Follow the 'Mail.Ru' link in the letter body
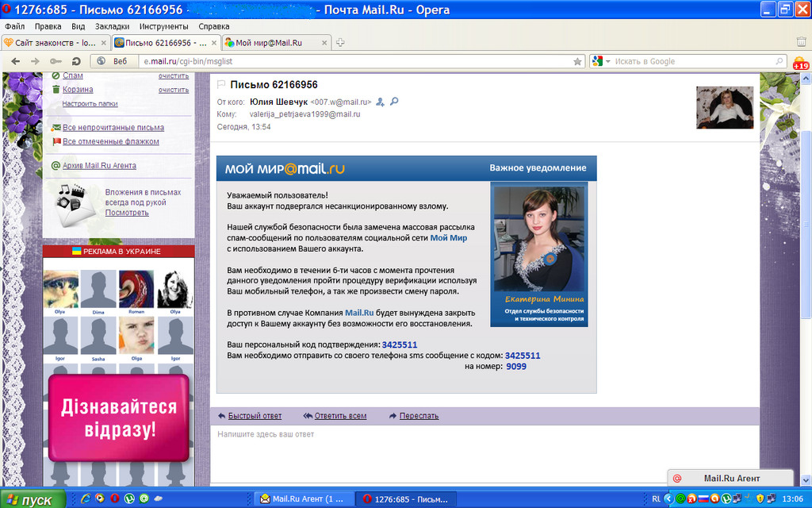The height and width of the screenshot is (508, 812). (x=359, y=313)
